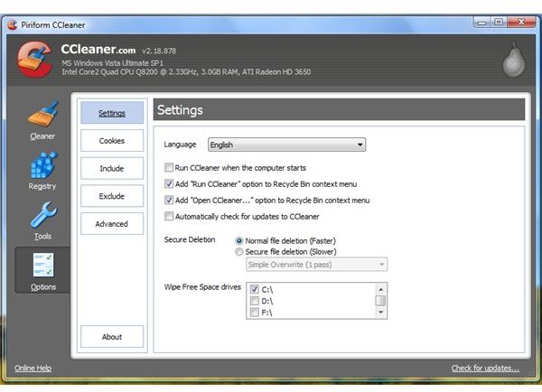The image size is (542, 392).
Task: Click the v2.18.878 version text
Action: click(x=159, y=51)
